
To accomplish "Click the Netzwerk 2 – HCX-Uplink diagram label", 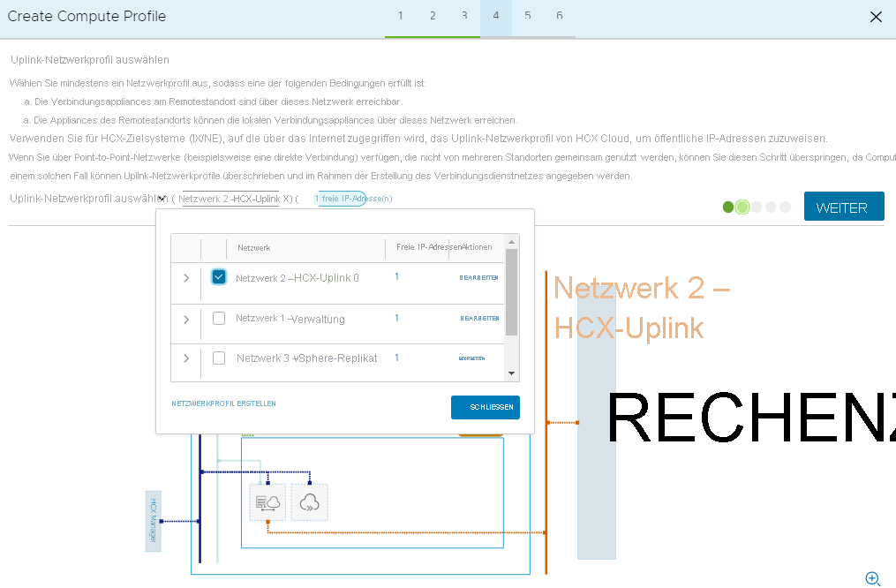I will tap(642, 307).
